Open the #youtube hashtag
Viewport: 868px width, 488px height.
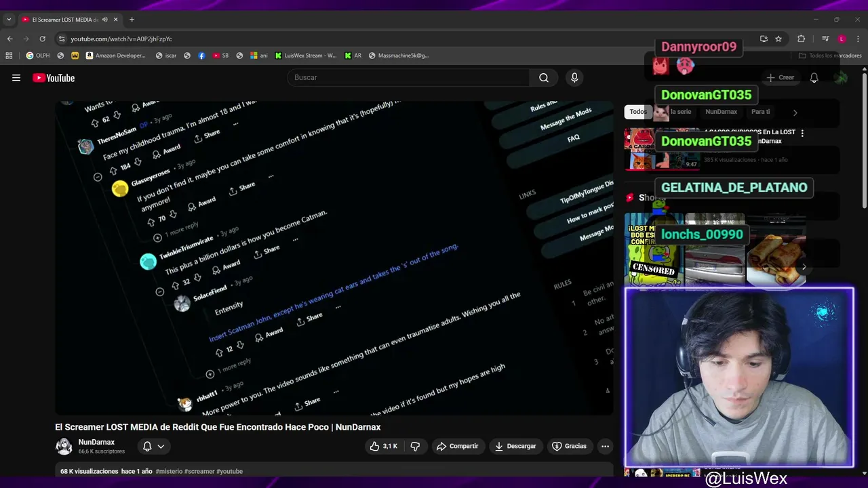tap(229, 471)
